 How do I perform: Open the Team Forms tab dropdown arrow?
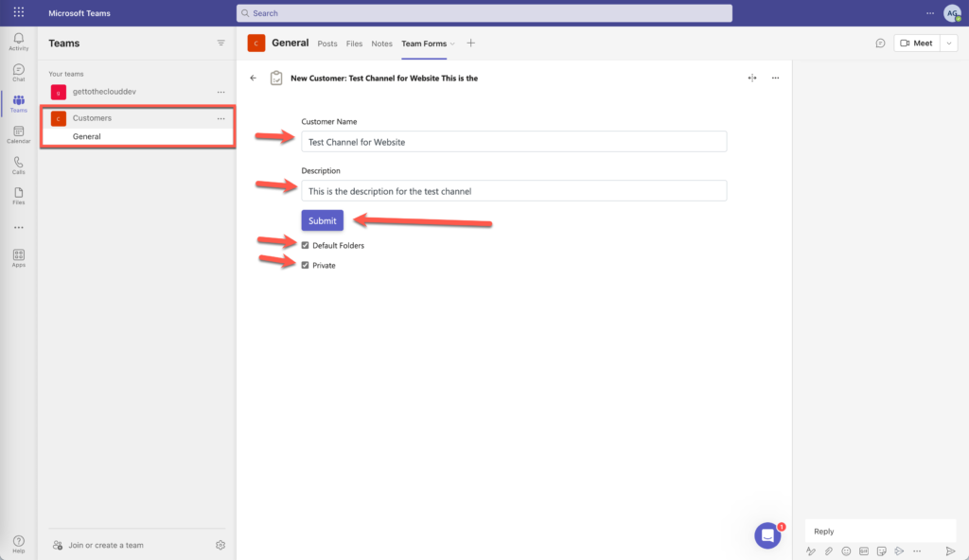[x=452, y=44]
